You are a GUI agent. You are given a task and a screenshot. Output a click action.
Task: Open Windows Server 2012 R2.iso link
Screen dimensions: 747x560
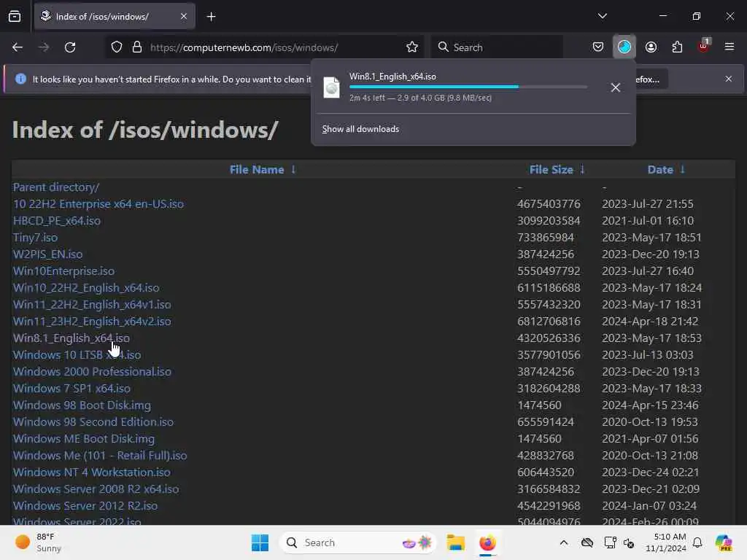pos(85,506)
